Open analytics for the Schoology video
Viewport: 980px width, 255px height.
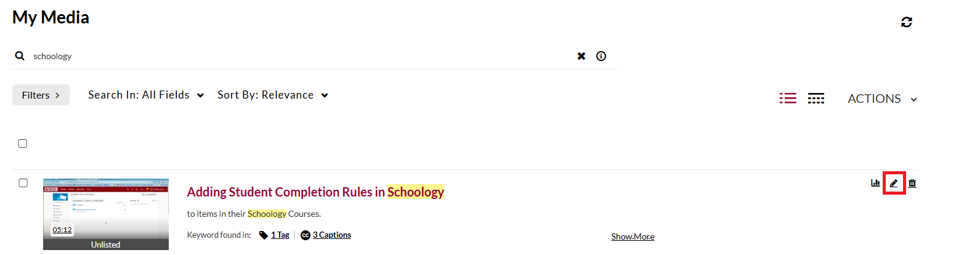[x=875, y=183]
